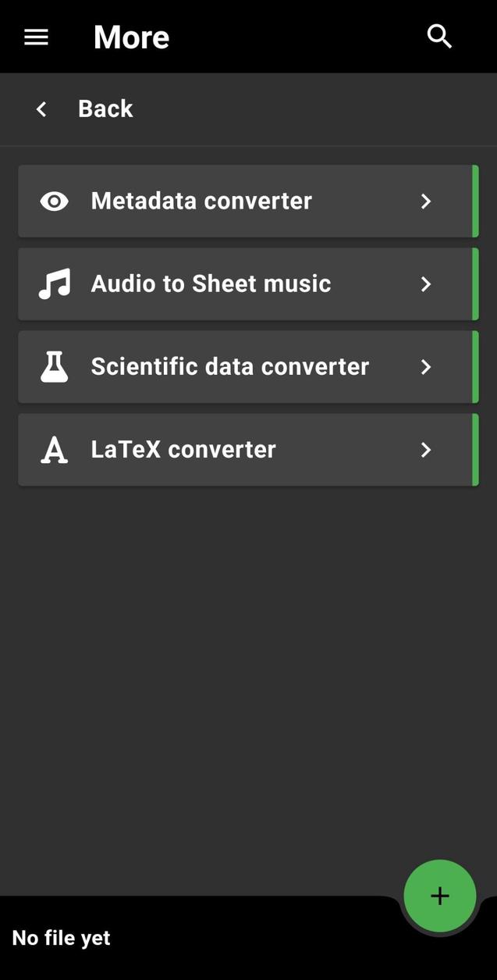The height and width of the screenshot is (980, 497).
Task: Select the music note icon for Audio to Sheet music
Action: [53, 283]
